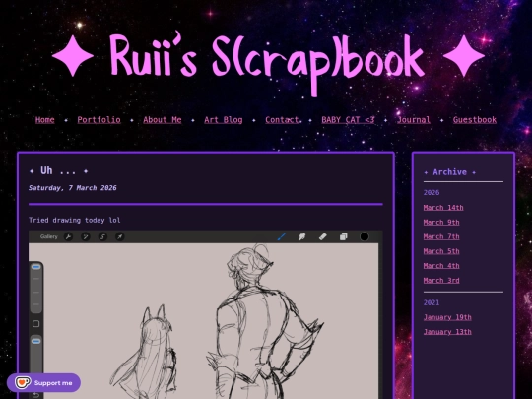Image resolution: width=532 pixels, height=399 pixels.
Task: Click the text 'Tried drawing today lol'
Action: coord(75,220)
